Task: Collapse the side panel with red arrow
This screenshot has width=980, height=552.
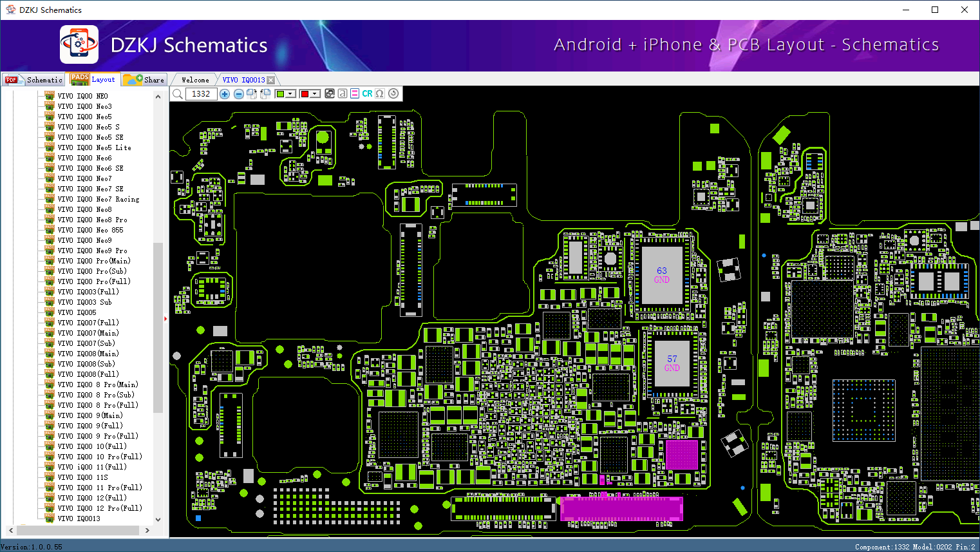Action: point(165,318)
